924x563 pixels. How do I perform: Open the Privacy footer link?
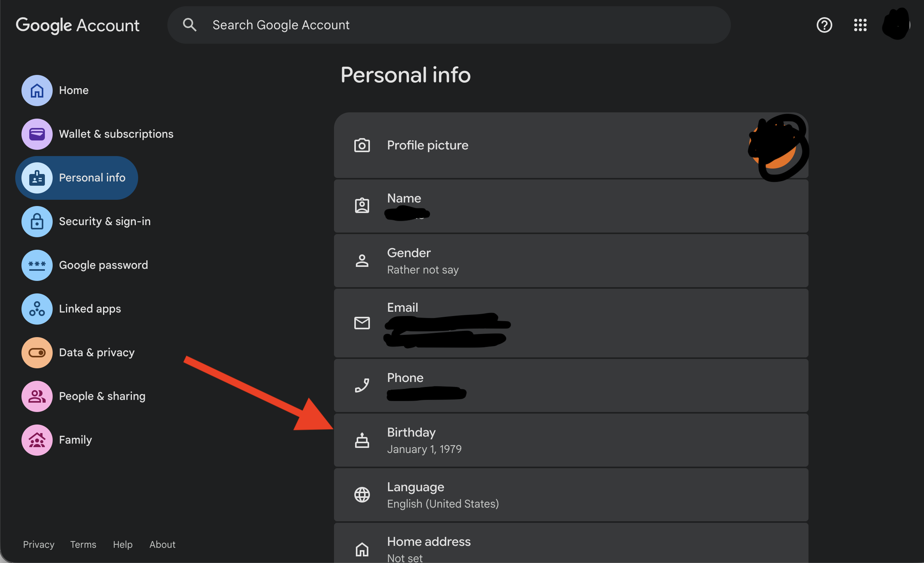pyautogui.click(x=39, y=544)
